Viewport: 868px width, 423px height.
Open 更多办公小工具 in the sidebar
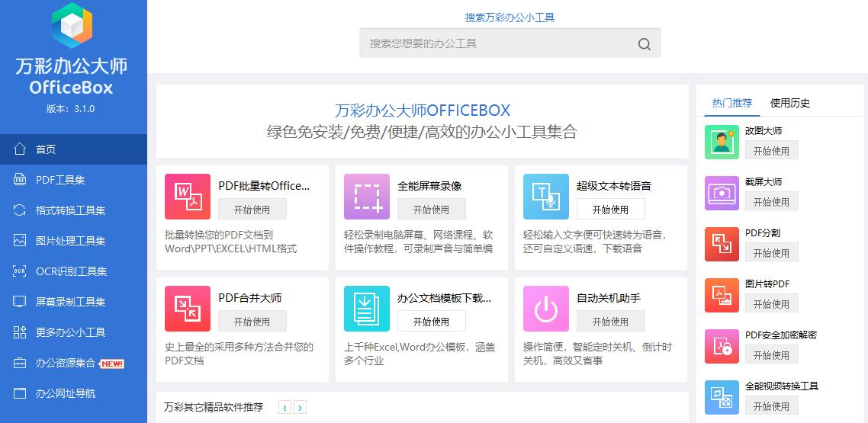click(x=74, y=332)
